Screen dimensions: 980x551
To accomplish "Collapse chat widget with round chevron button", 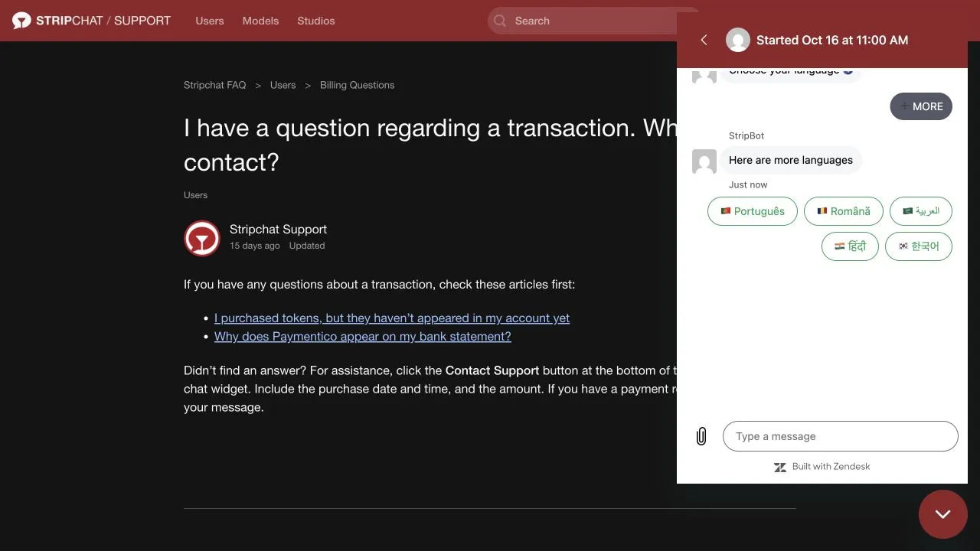I will point(943,514).
